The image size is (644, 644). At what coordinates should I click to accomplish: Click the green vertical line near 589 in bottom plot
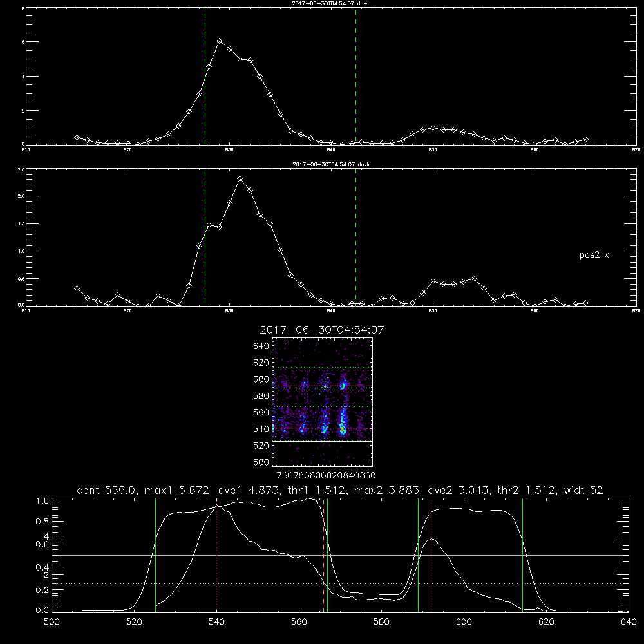tap(418, 555)
